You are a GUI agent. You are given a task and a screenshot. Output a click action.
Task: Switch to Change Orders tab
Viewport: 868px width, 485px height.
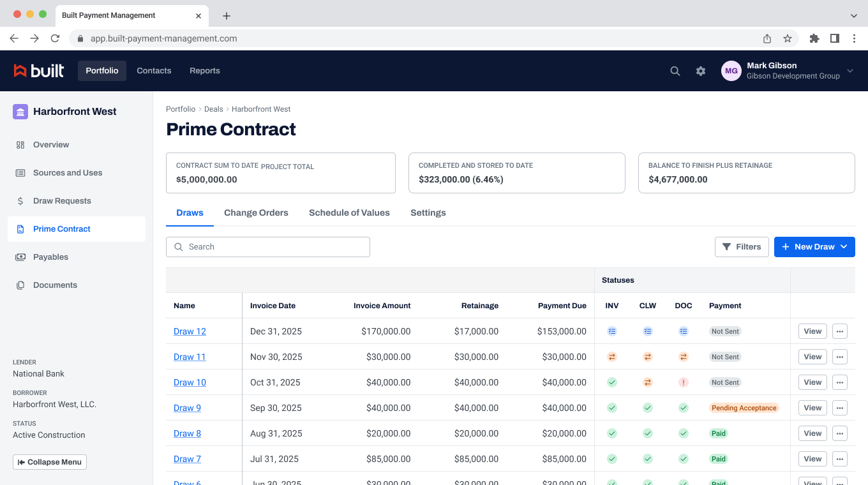(x=256, y=213)
